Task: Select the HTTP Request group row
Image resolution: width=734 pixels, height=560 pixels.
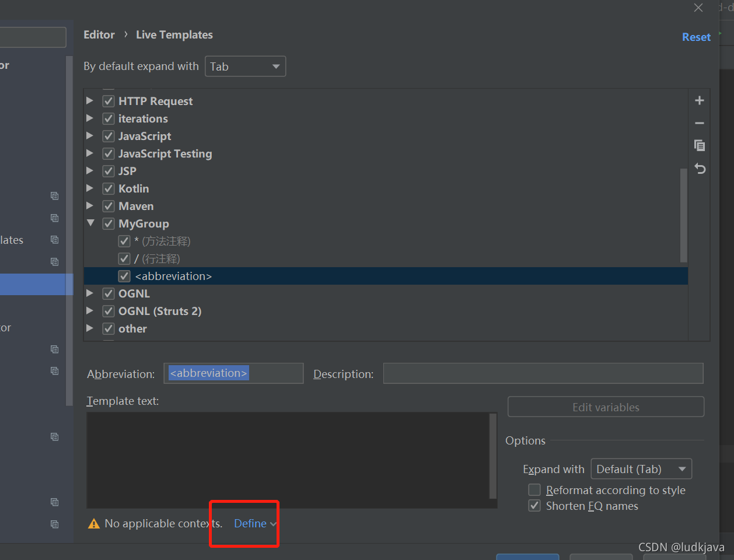Action: click(386, 101)
